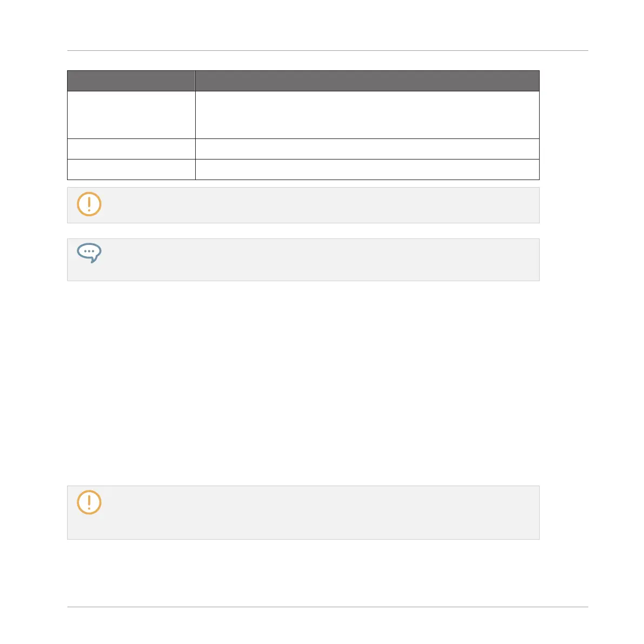This screenshot has width=644, height=644.
Task: Click the last-row cell in wide column
Action: tap(367, 170)
